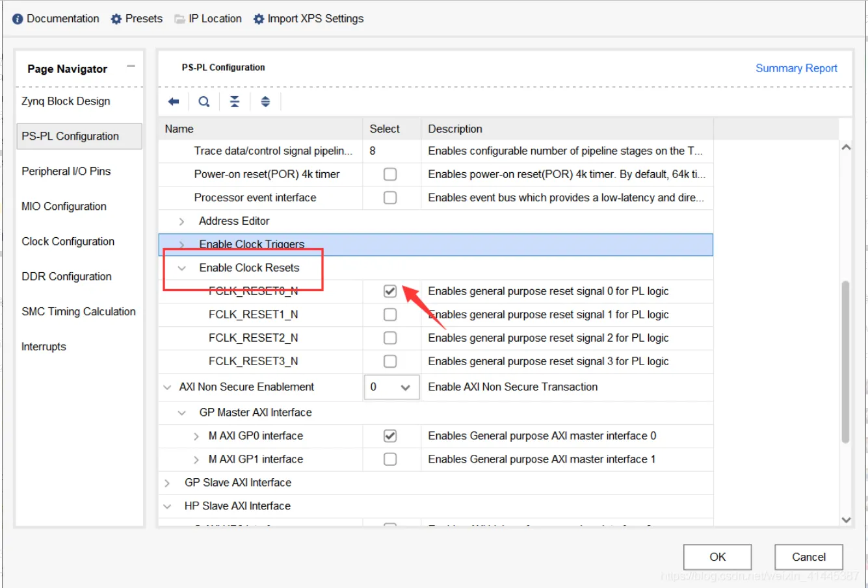The width and height of the screenshot is (868, 588).
Task: Collapse the Page Navigator with the minus icon
Action: click(131, 66)
